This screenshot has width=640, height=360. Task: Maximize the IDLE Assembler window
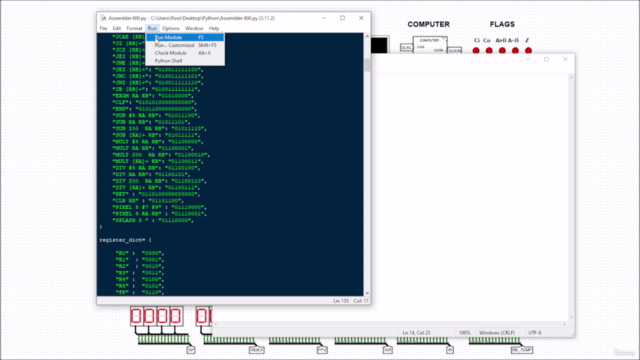(x=342, y=18)
